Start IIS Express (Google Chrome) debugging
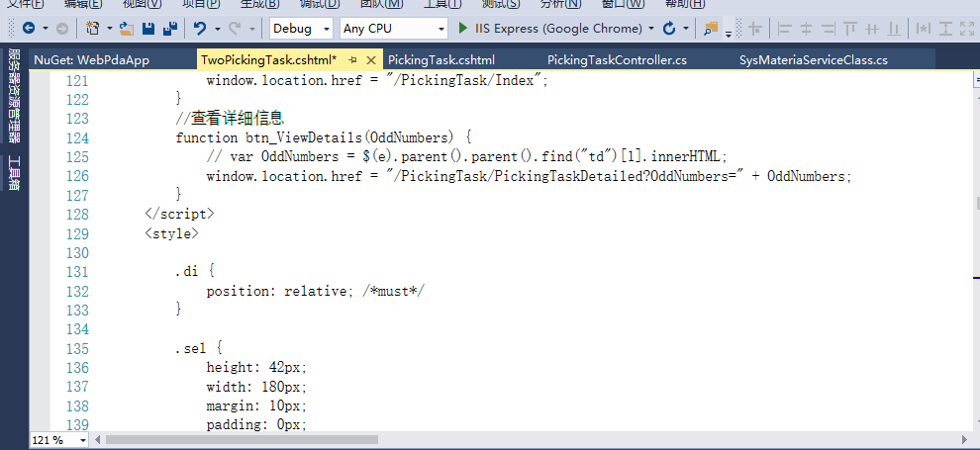Viewport: 980px width, 450px height. click(550, 28)
